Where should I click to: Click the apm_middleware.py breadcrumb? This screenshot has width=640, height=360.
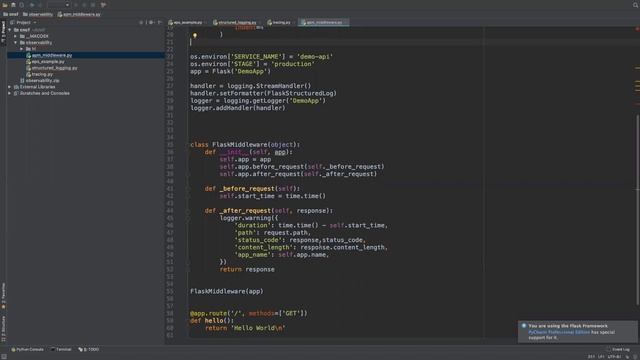tap(79, 14)
